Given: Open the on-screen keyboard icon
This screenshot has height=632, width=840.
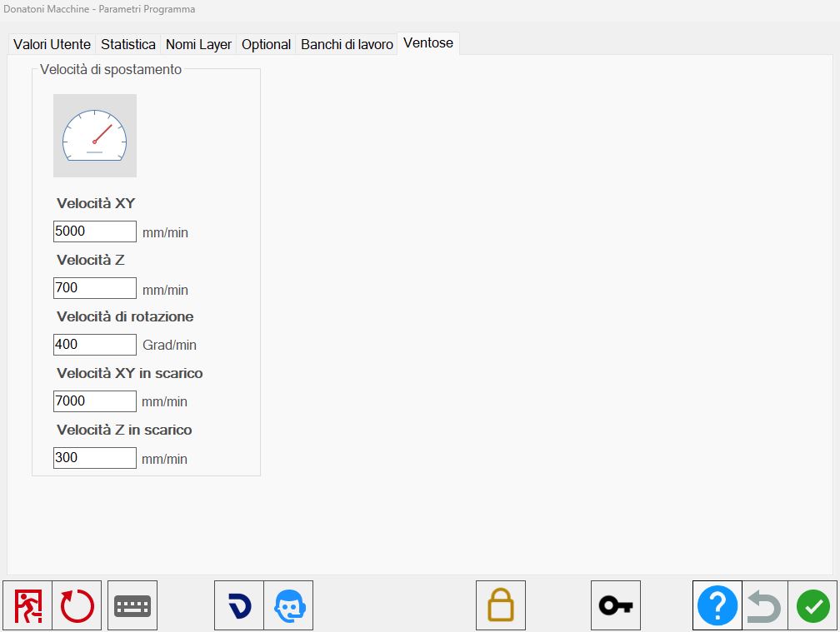Looking at the screenshot, I should (x=132, y=605).
